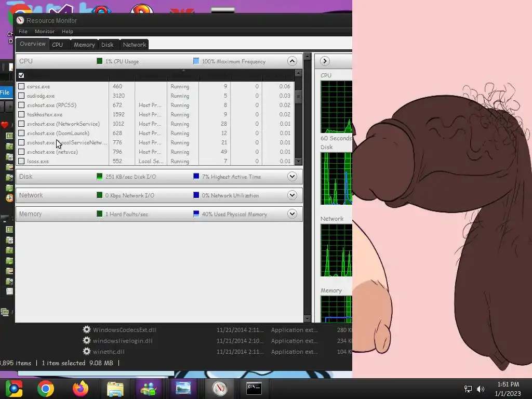Check the svchost.exe (RPCSS) checkbox
The height and width of the screenshot is (399, 532).
pos(21,105)
